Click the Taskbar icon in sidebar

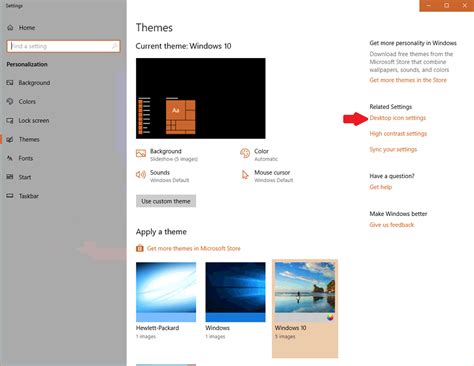pos(10,196)
